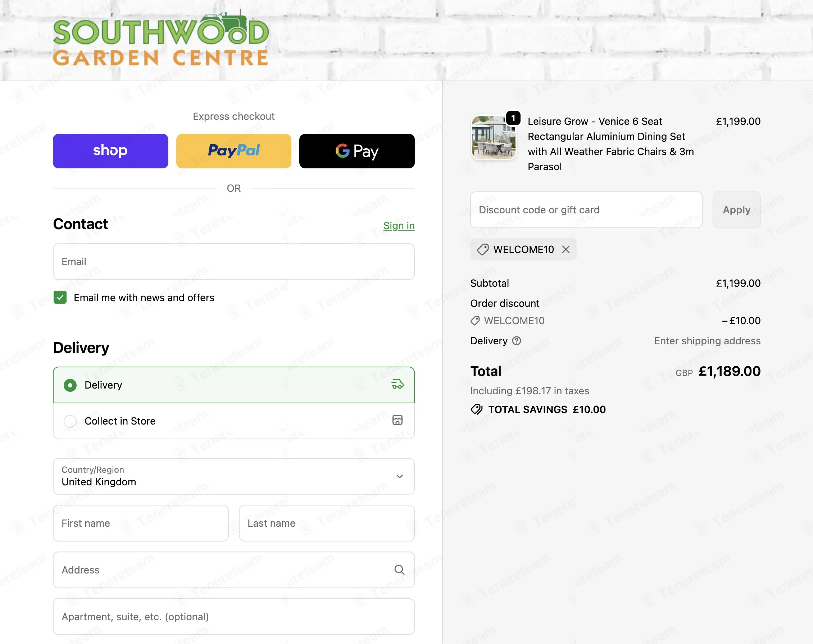813x644 pixels.
Task: Click the tag icon beside order discount WELCOME10
Action: 475,321
